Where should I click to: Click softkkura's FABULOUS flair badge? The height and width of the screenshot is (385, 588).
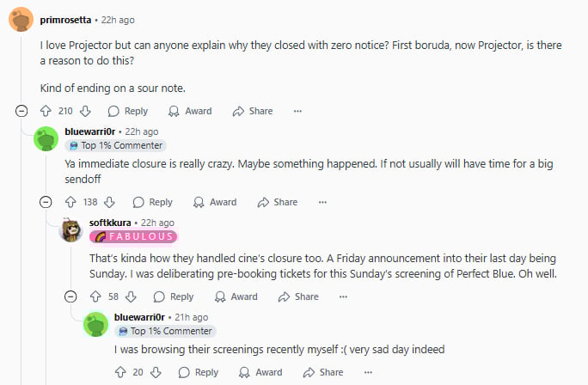click(x=133, y=236)
